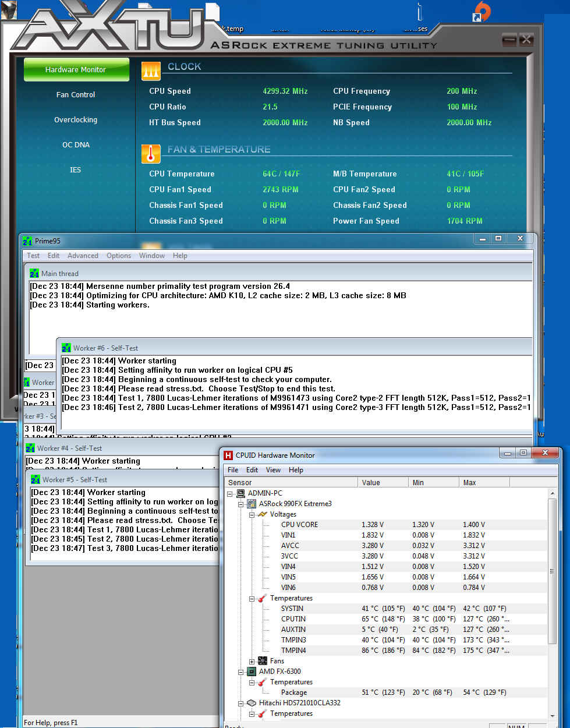Select the Hardware Monitor tab in AXTU
570x728 pixels.
(76, 69)
